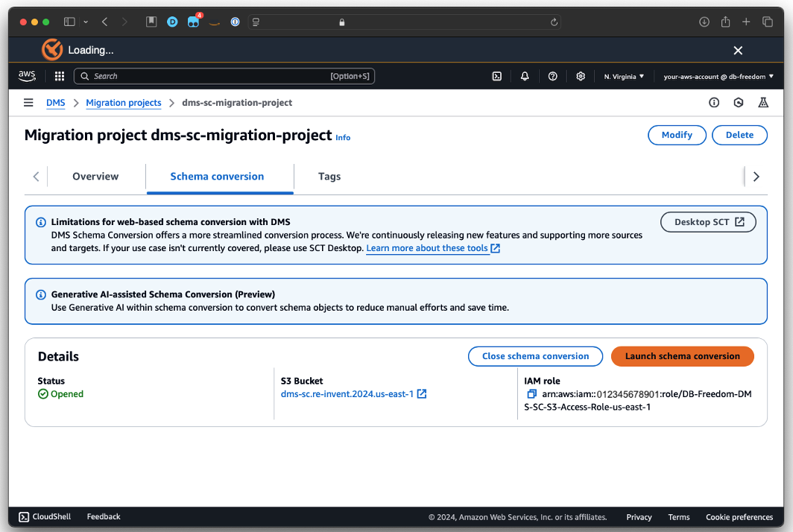This screenshot has height=532, width=793.
Task: Expand the N. Virginia region dropdown
Action: pos(624,76)
